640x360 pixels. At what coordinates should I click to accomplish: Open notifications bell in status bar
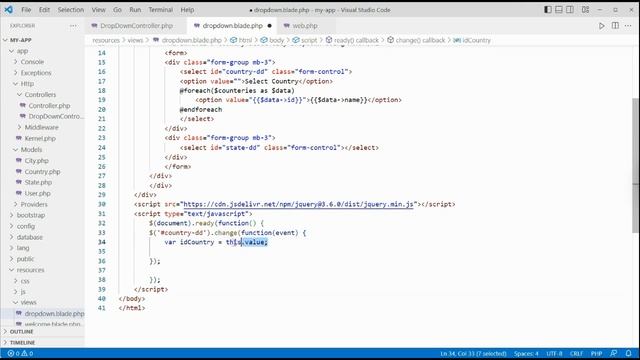click(x=629, y=353)
